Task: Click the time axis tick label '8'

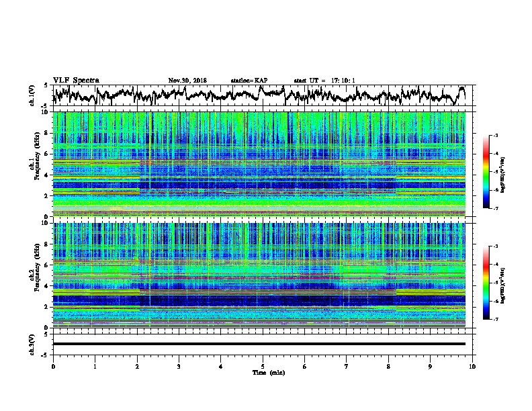Action: [x=388, y=367]
